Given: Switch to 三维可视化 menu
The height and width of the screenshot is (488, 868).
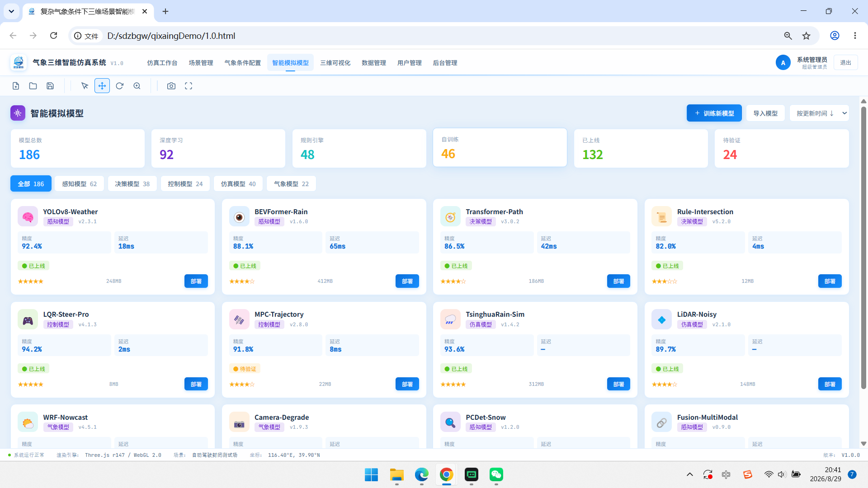Looking at the screenshot, I should (x=335, y=63).
